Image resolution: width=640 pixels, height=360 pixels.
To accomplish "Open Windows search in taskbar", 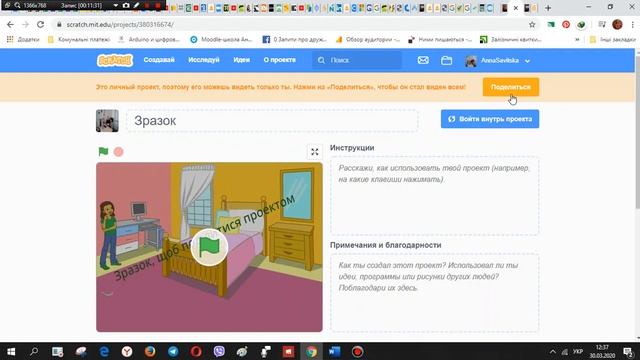I will (x=34, y=351).
